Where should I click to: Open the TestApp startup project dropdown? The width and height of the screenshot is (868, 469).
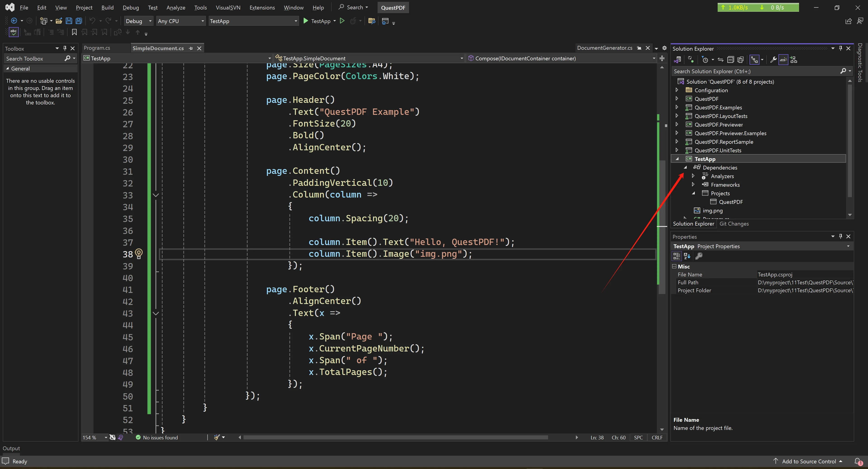tap(253, 21)
